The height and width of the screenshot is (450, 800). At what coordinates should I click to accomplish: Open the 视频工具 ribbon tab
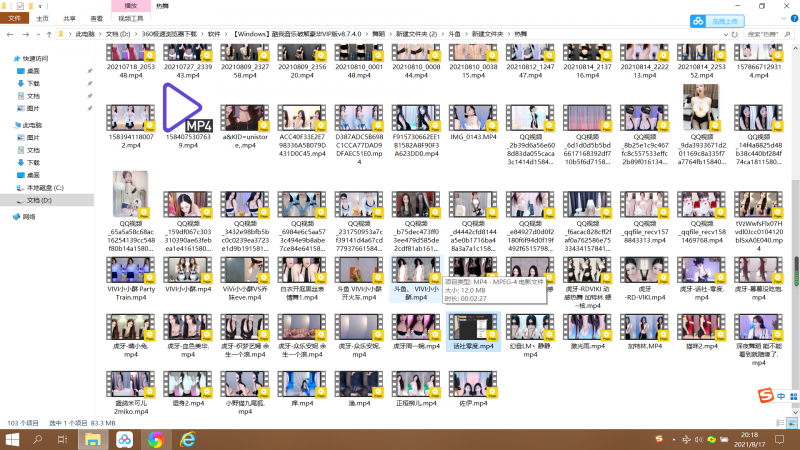(129, 18)
